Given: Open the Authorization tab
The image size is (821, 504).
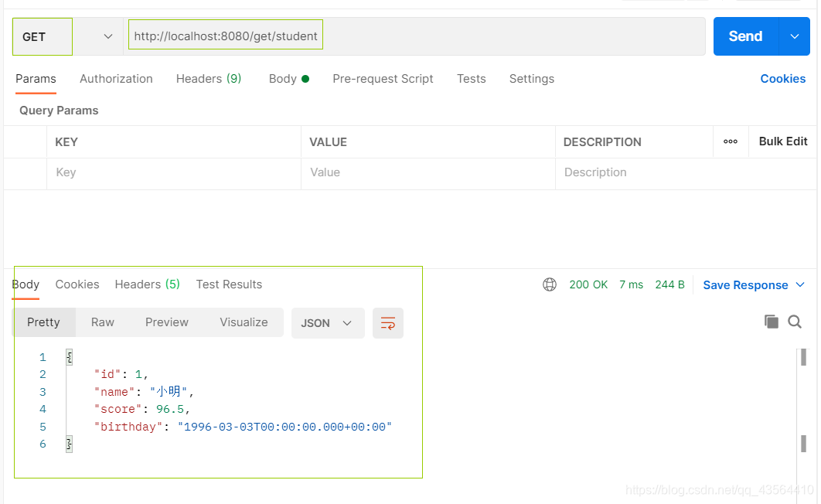Looking at the screenshot, I should [116, 79].
